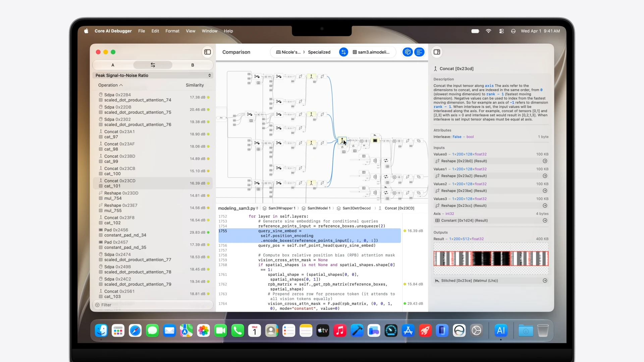Open the App Store from the Dock
This screenshot has height=362, width=644.
coord(408,331)
